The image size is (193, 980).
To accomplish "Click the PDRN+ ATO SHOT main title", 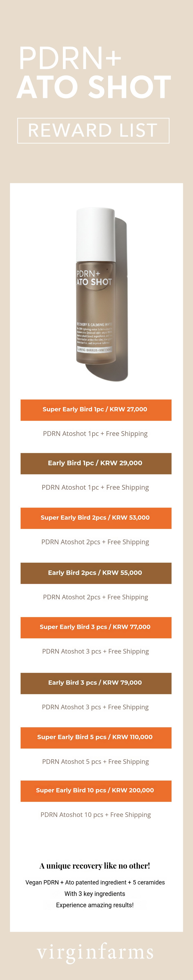I will [x=94, y=73].
